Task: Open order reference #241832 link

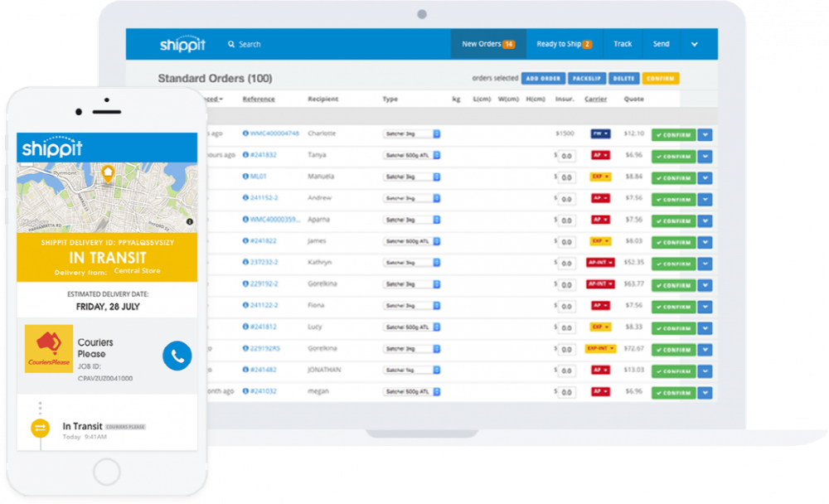Action: click(264, 155)
